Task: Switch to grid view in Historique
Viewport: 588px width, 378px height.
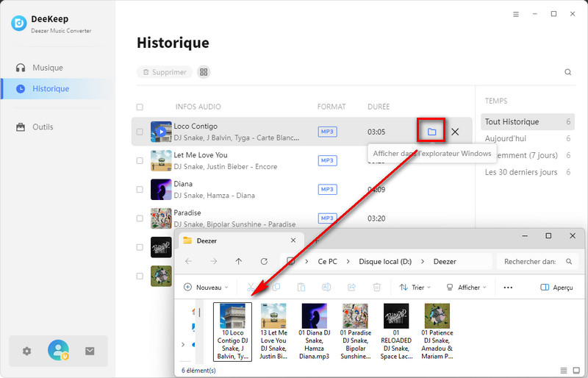Action: click(x=204, y=72)
